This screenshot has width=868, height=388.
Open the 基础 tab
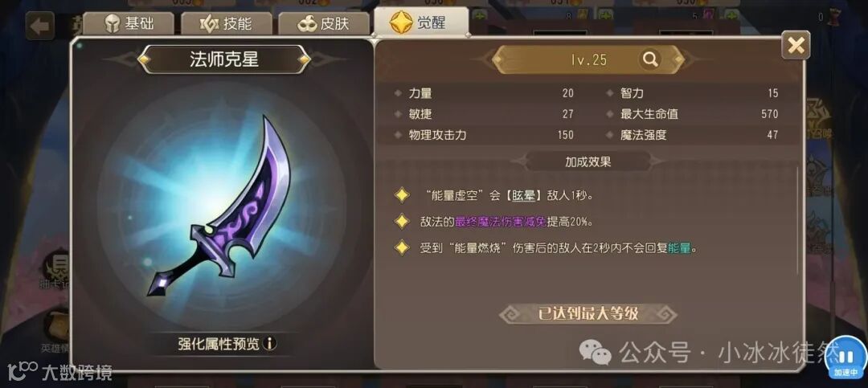pos(129,24)
